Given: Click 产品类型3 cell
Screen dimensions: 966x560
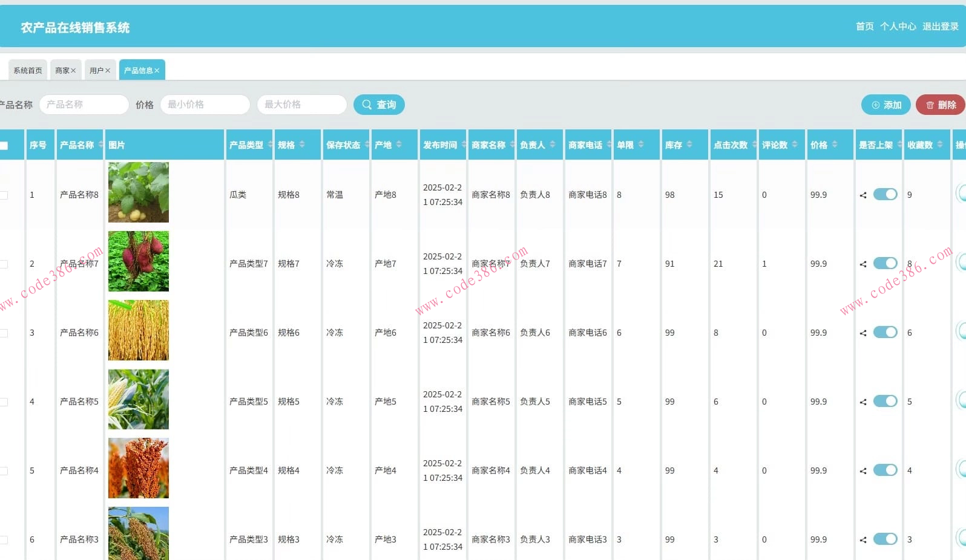Looking at the screenshot, I should click(x=249, y=539).
